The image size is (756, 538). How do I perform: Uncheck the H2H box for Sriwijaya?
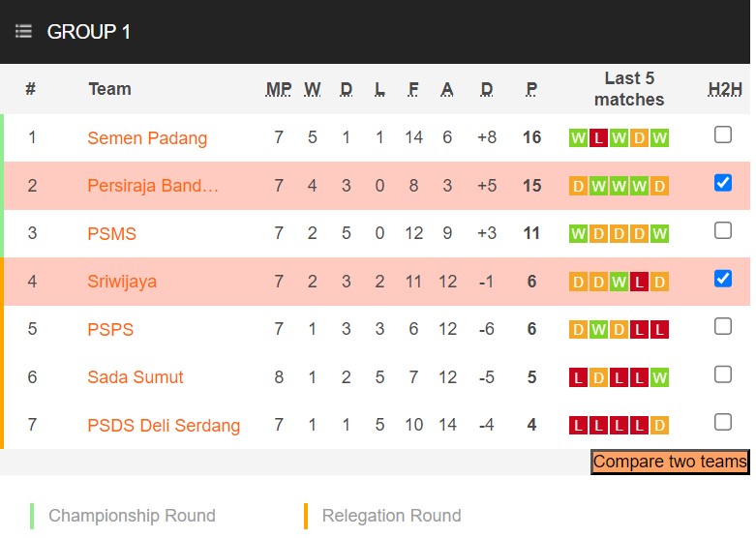pyautogui.click(x=723, y=278)
